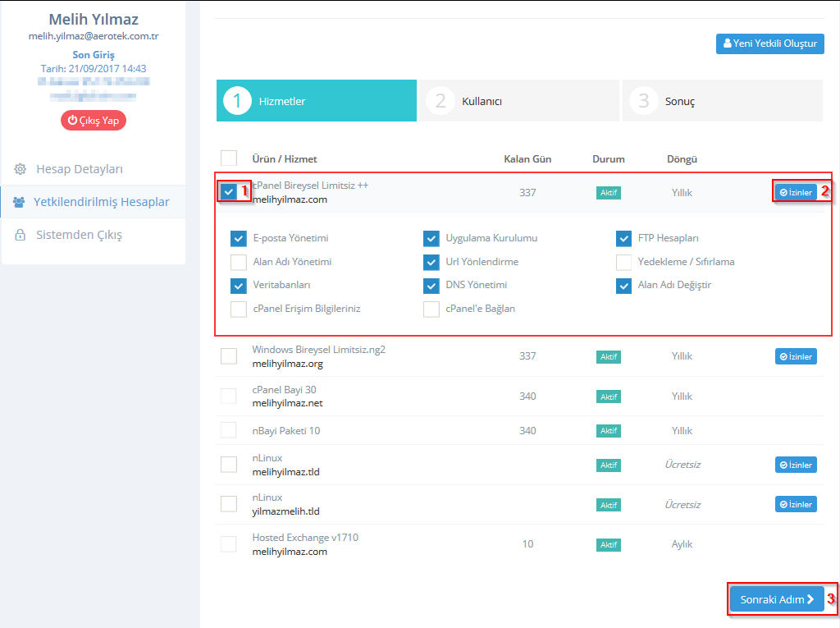Image resolution: width=840 pixels, height=628 pixels.
Task: Enable the Alan Adı Yönetimi checkbox
Action: (239, 263)
